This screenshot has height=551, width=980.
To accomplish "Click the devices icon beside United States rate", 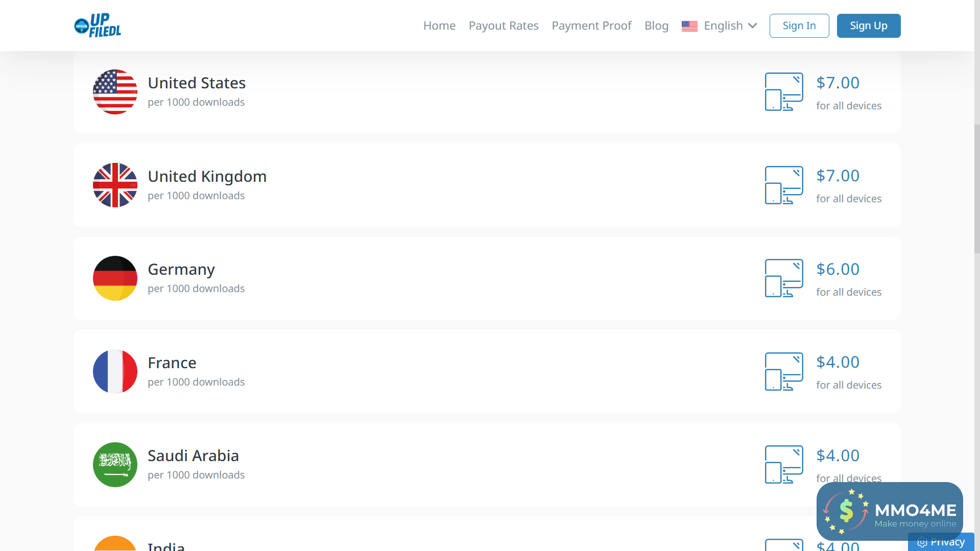I will tap(783, 92).
